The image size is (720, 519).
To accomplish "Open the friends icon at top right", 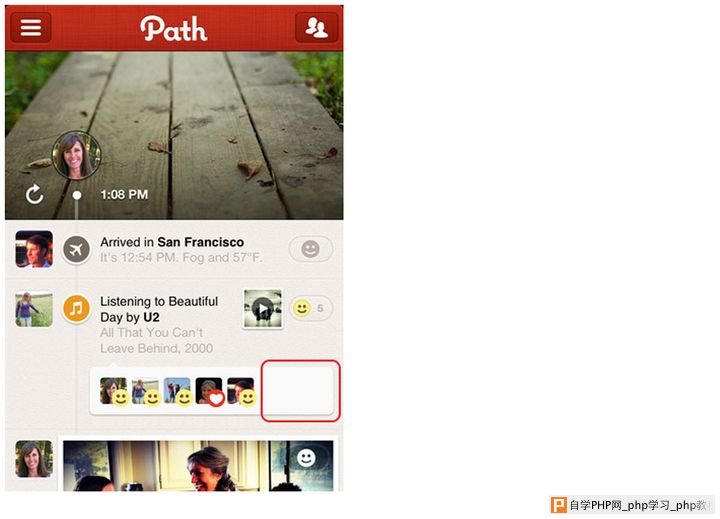I will 316,27.
